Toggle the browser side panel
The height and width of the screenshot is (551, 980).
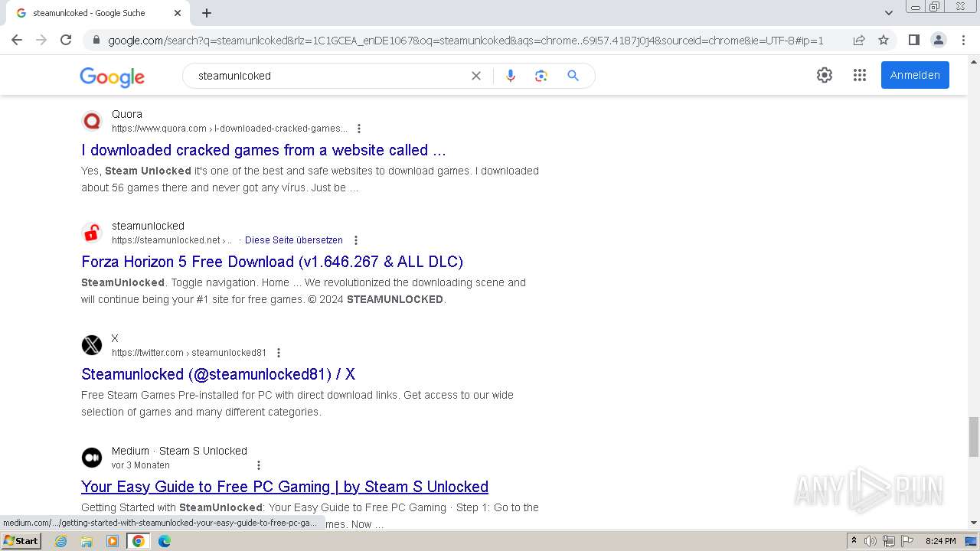coord(913,40)
